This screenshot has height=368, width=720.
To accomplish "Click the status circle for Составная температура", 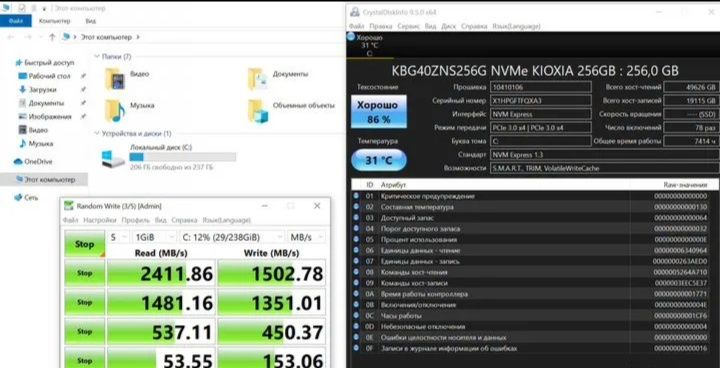I will click(356, 207).
